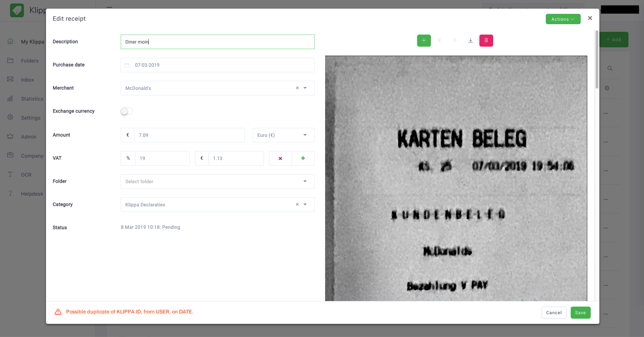The height and width of the screenshot is (337, 644).
Task: Clear the Klippa Declaraties category
Action: click(297, 205)
